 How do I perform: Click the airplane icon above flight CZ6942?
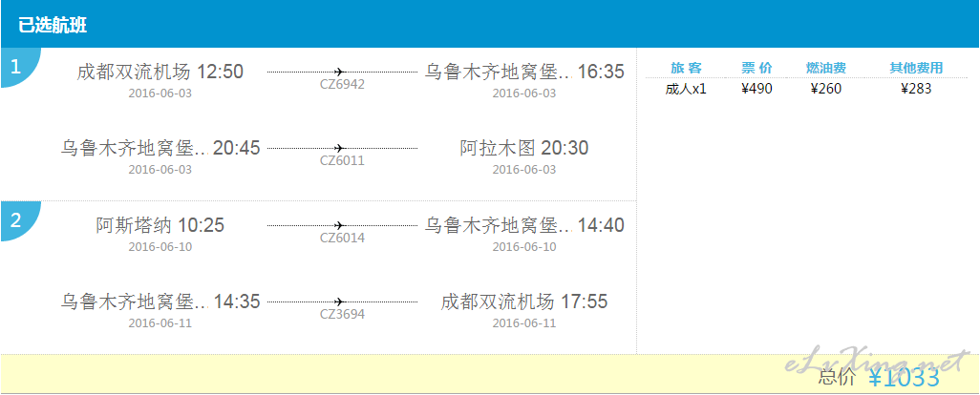click(x=341, y=72)
